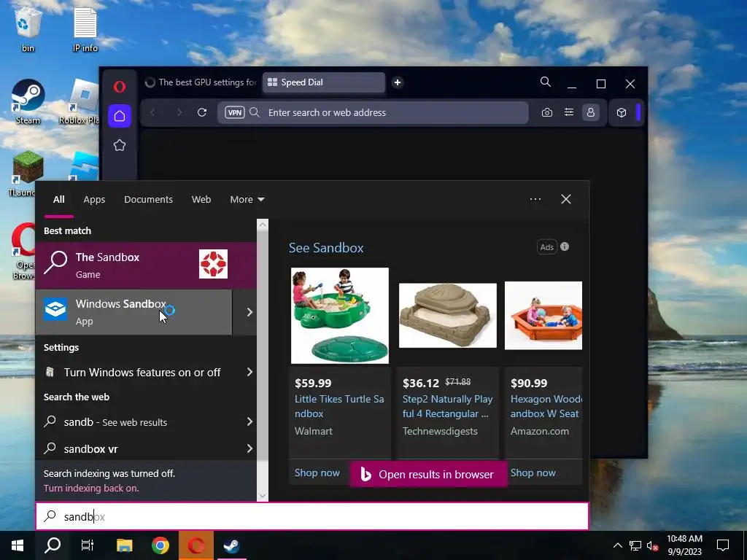Expand arrow for 'sandbox vr' suggestion
Screen dimensions: 747x560
click(x=249, y=448)
